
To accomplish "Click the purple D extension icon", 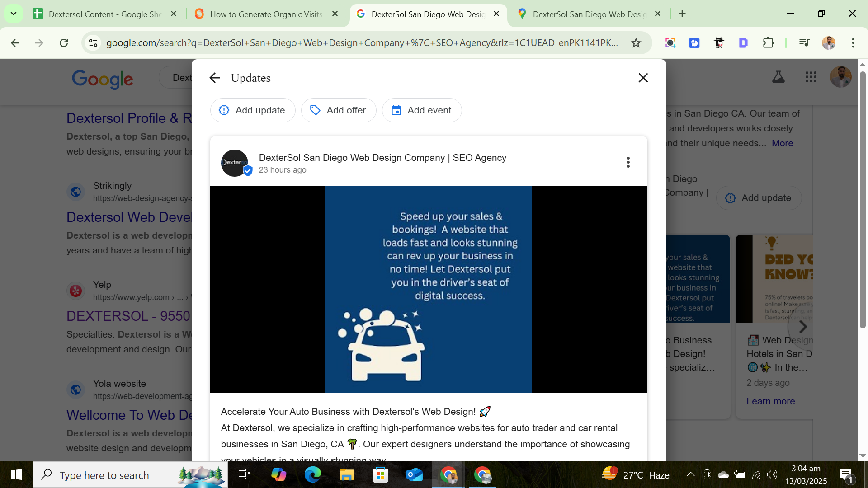I will (x=743, y=43).
